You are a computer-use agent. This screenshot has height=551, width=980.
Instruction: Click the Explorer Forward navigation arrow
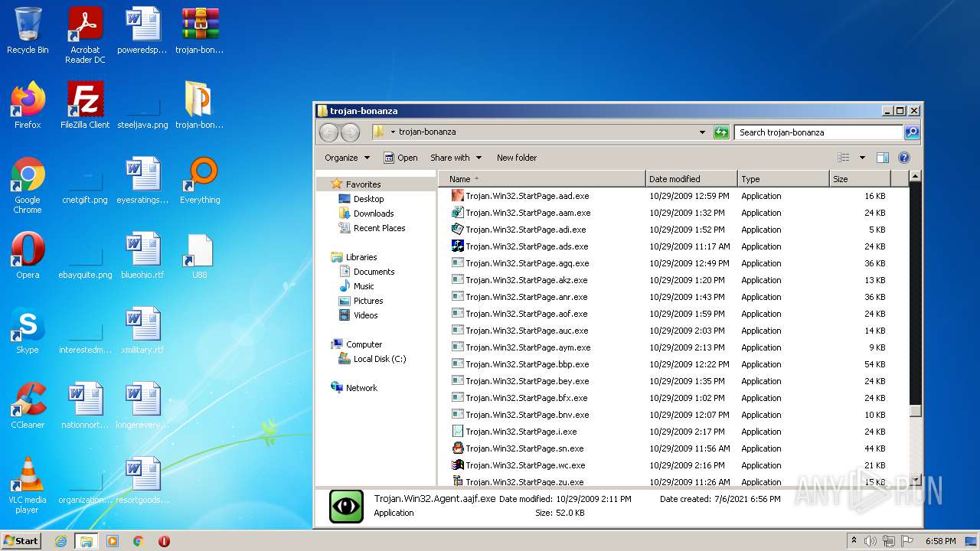(x=350, y=132)
